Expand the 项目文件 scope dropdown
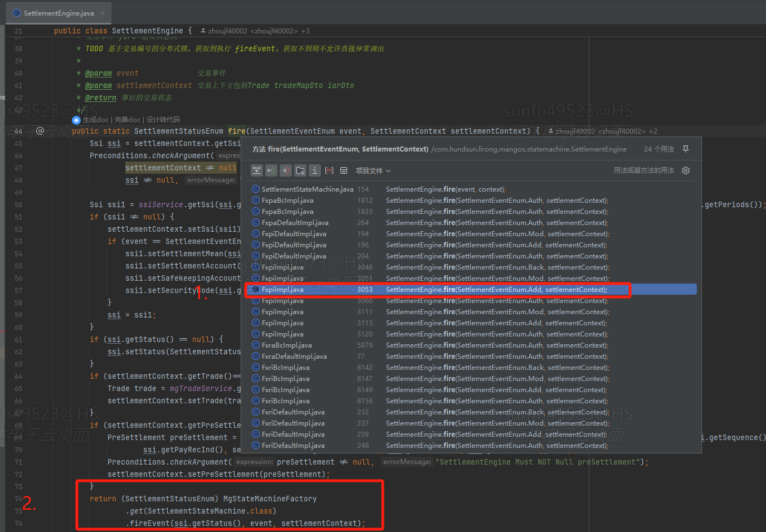The width and height of the screenshot is (766, 532). [x=373, y=170]
